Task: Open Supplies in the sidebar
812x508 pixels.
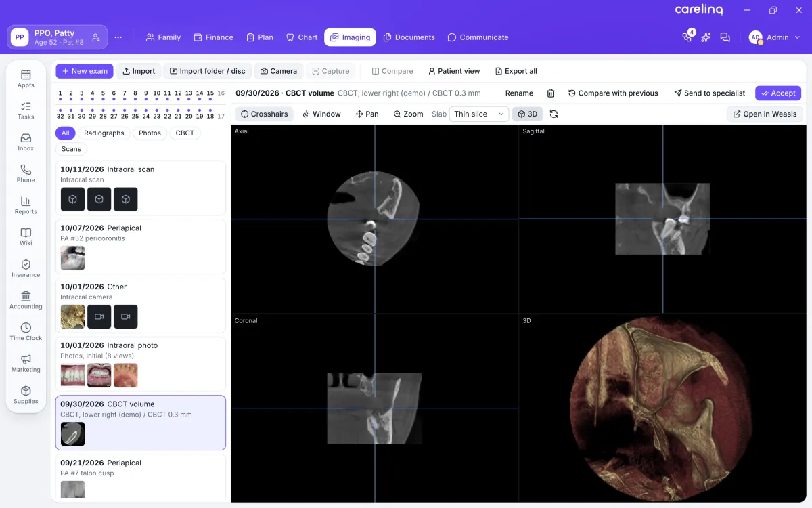Action: (26, 395)
